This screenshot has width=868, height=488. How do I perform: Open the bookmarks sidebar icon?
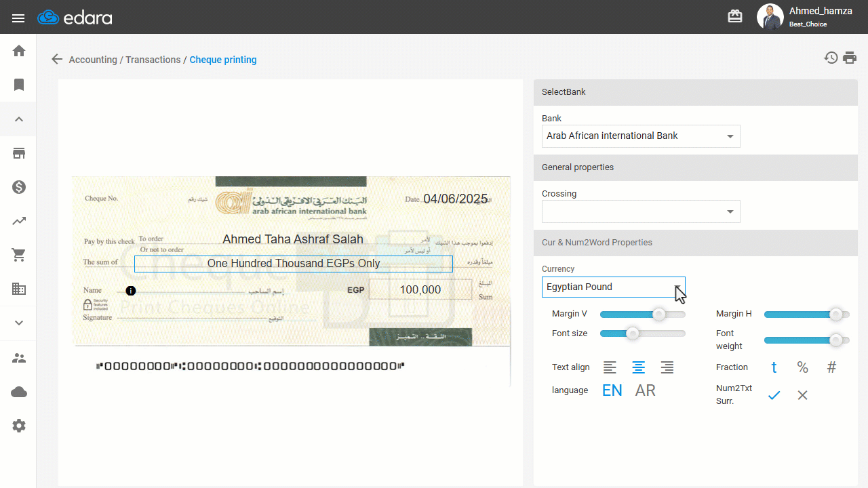click(x=19, y=85)
